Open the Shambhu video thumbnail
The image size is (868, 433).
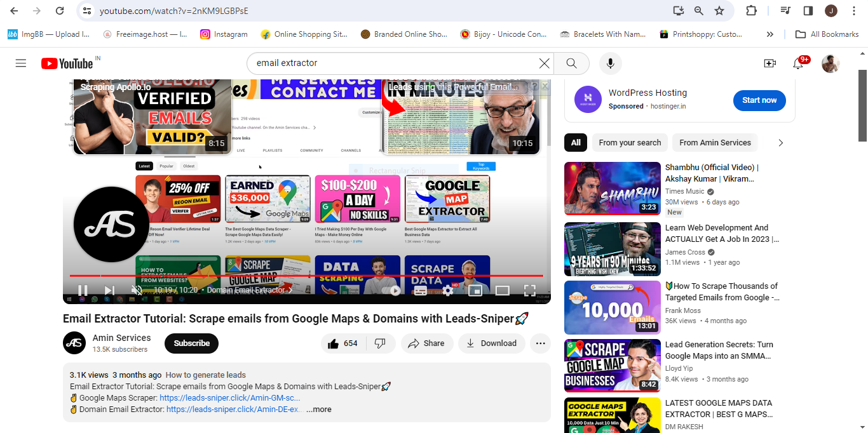coord(613,189)
